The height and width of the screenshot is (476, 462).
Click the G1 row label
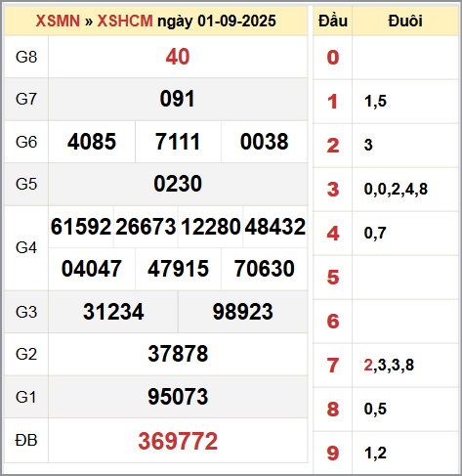[x=25, y=397]
